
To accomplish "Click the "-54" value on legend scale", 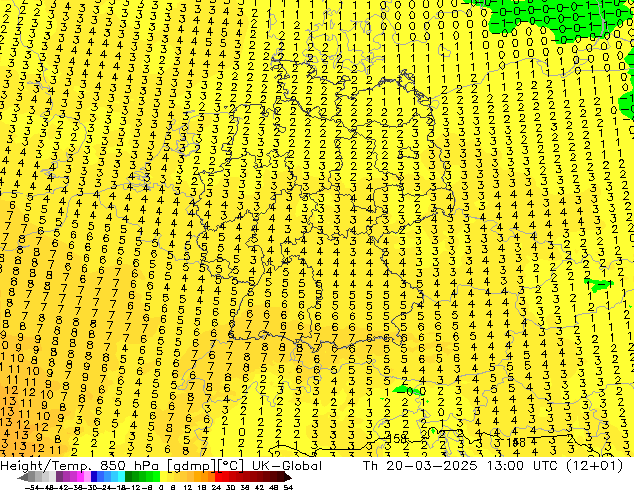I will tap(32, 488).
